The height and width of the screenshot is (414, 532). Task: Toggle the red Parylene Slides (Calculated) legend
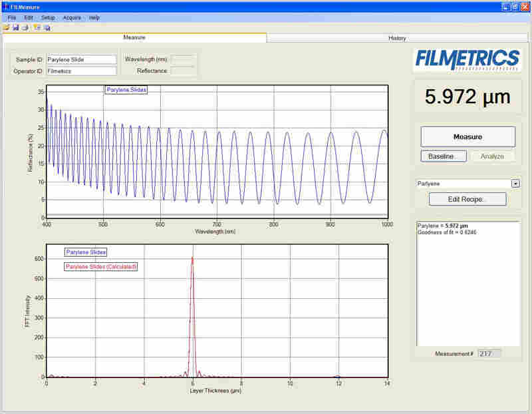pyautogui.click(x=101, y=267)
